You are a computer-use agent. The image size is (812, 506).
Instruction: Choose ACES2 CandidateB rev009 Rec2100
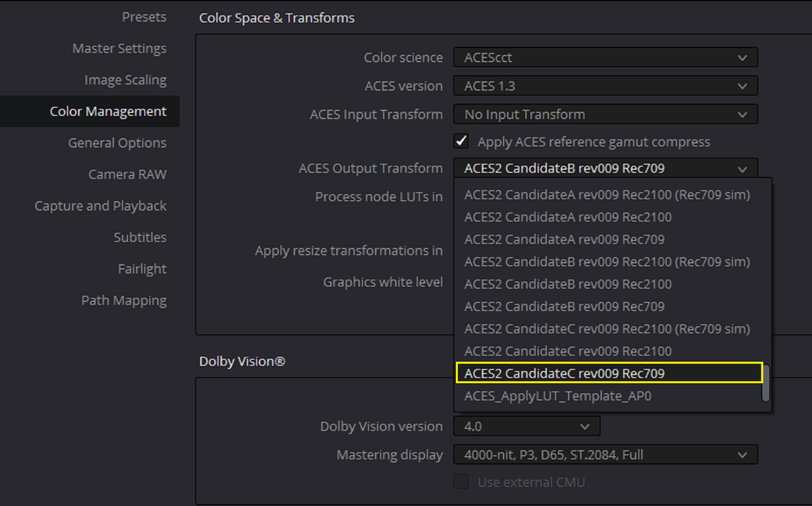click(x=607, y=284)
